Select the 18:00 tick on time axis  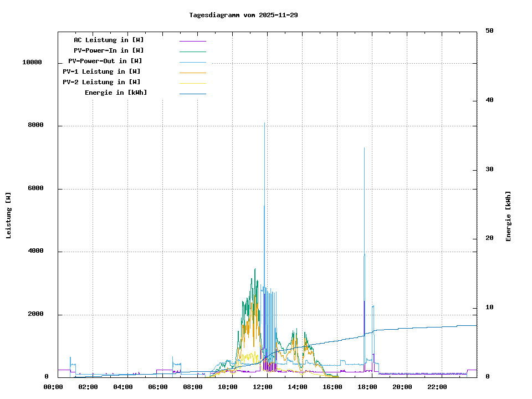click(x=368, y=387)
